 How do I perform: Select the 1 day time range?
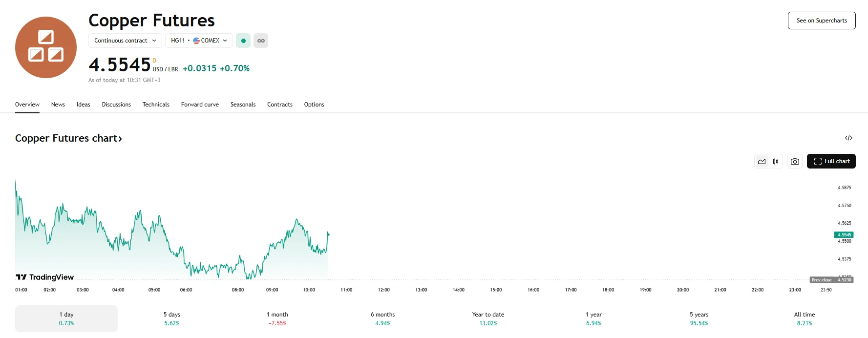[66, 318]
